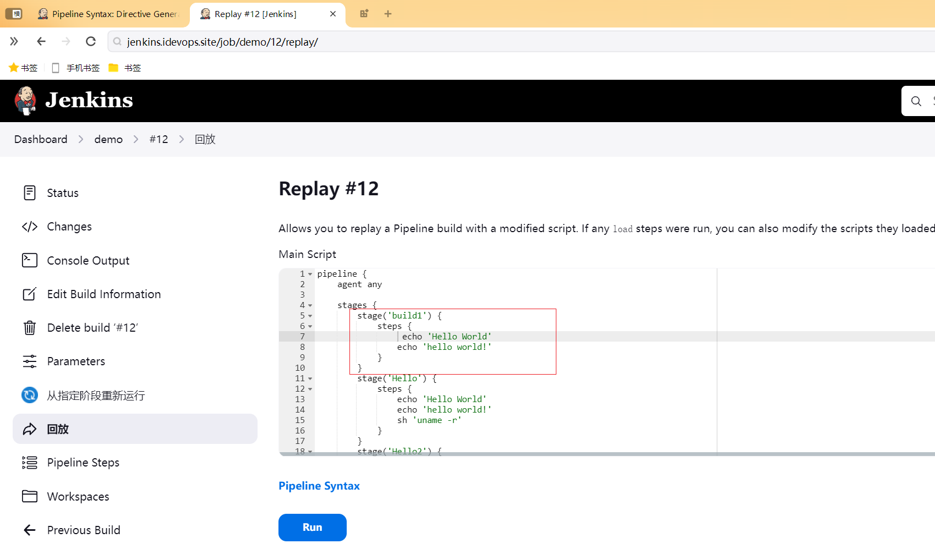This screenshot has height=560, width=935.
Task: Open the yellow 书签 bookmarks folder
Action: coord(125,68)
